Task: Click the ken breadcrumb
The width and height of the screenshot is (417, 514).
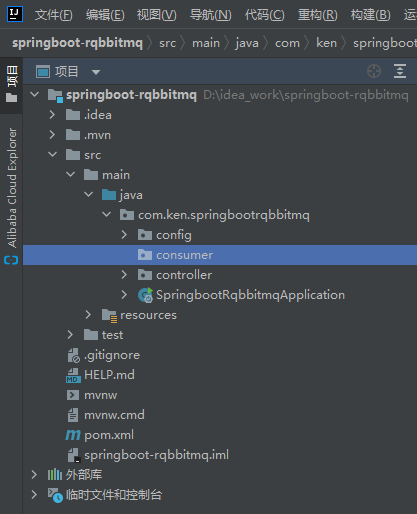Action: (x=326, y=43)
